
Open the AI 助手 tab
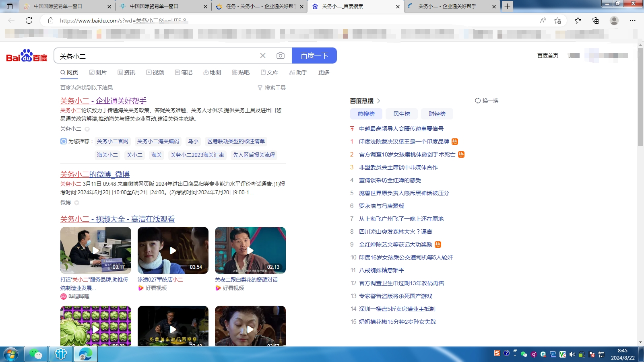coord(298,72)
